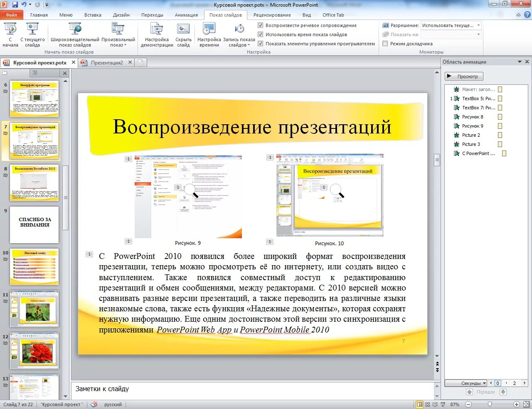The image size is (532, 409).
Task: Switch to Переходы ribbon tab
Action: tap(152, 15)
